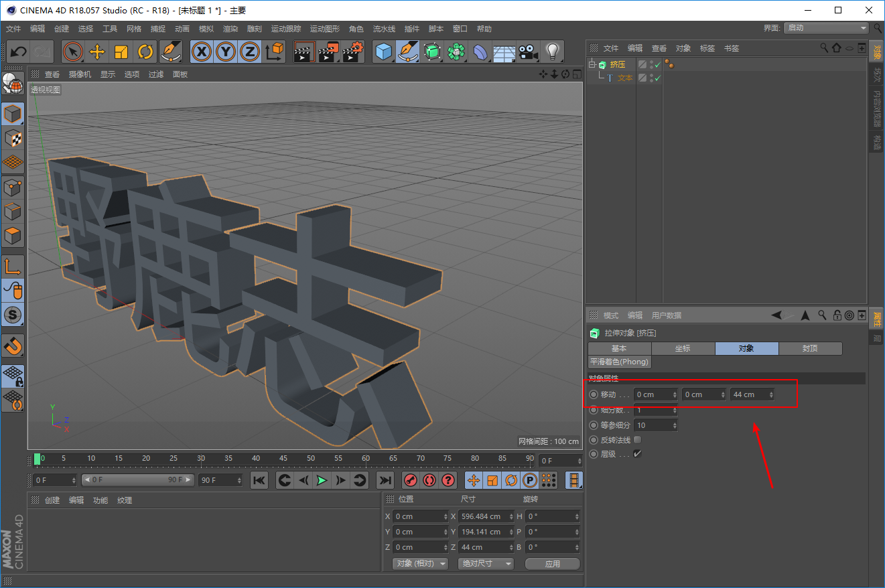Select the Model mode cube icon
885x588 pixels.
pos(13,114)
